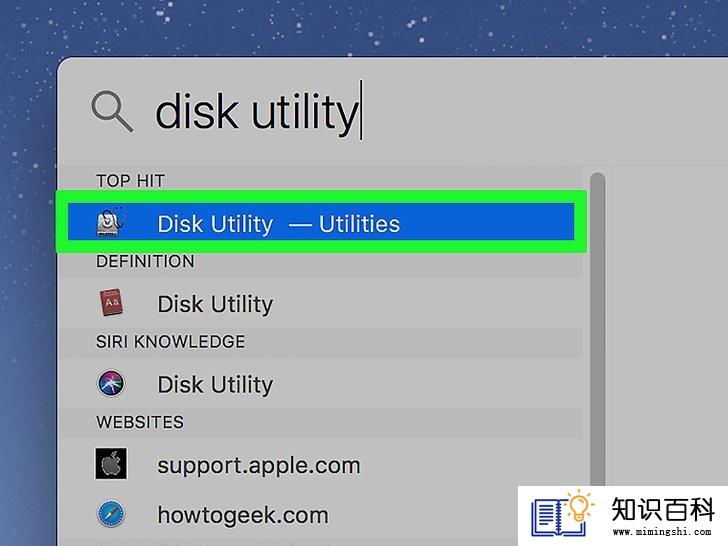
Task: Choose the Disk Utility definition result
Action: pyautogui.click(x=320, y=304)
